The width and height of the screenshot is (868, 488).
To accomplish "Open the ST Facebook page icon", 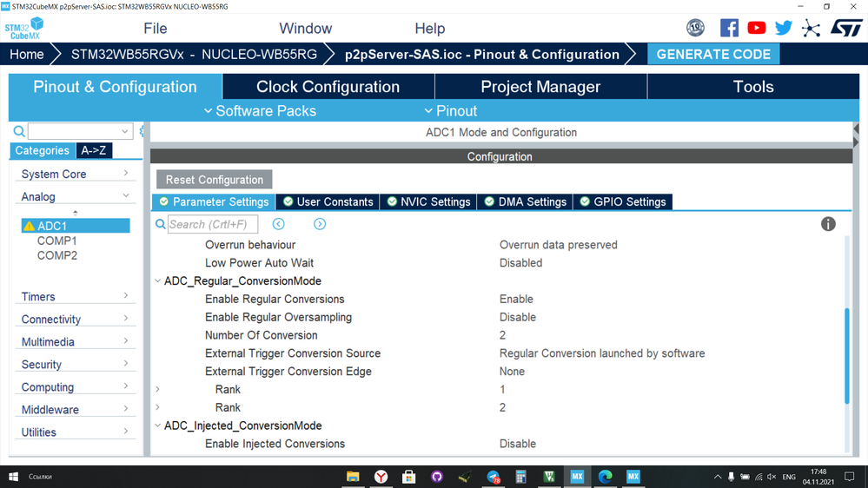I will 729,28.
